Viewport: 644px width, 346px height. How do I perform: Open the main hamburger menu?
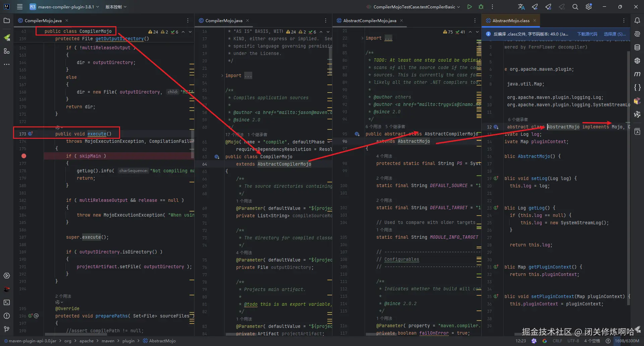click(20, 7)
